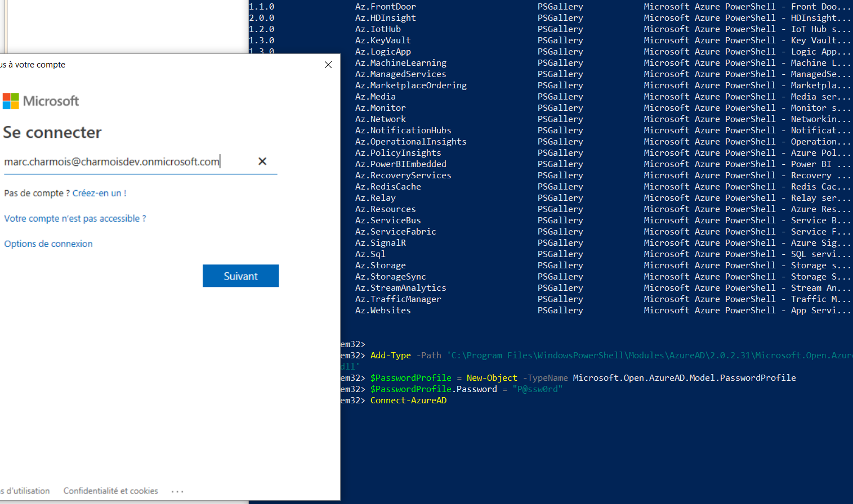The width and height of the screenshot is (853, 504).
Task: Click the Az.Websites module row
Action: click(382, 310)
